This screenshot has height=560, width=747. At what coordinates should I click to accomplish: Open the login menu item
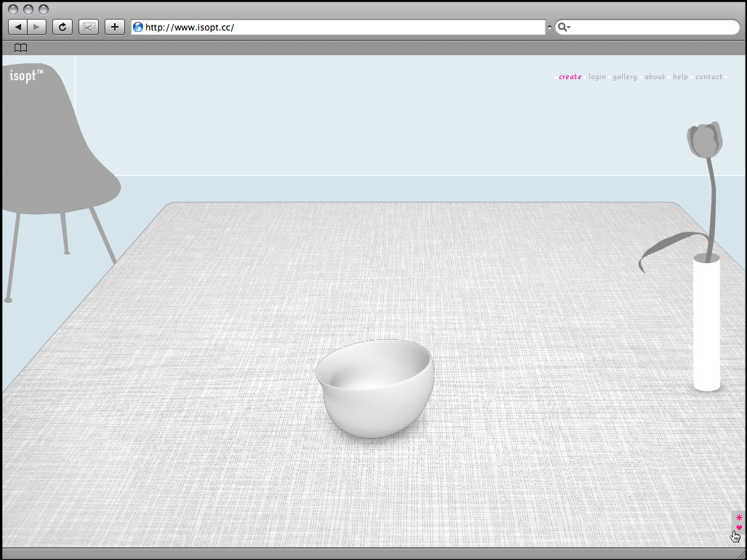point(597,77)
